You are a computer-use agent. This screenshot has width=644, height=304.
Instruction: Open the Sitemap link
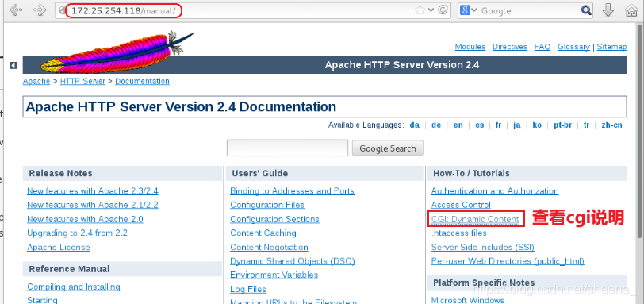pyautogui.click(x=611, y=47)
